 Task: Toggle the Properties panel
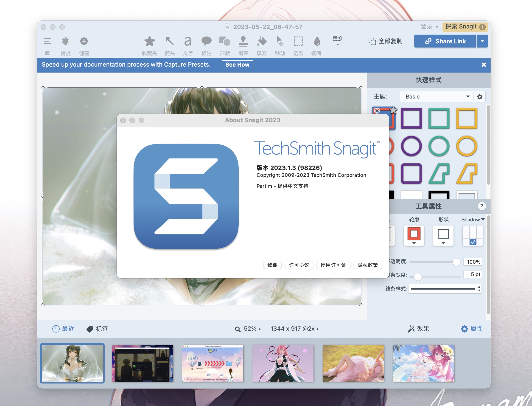(x=472, y=329)
